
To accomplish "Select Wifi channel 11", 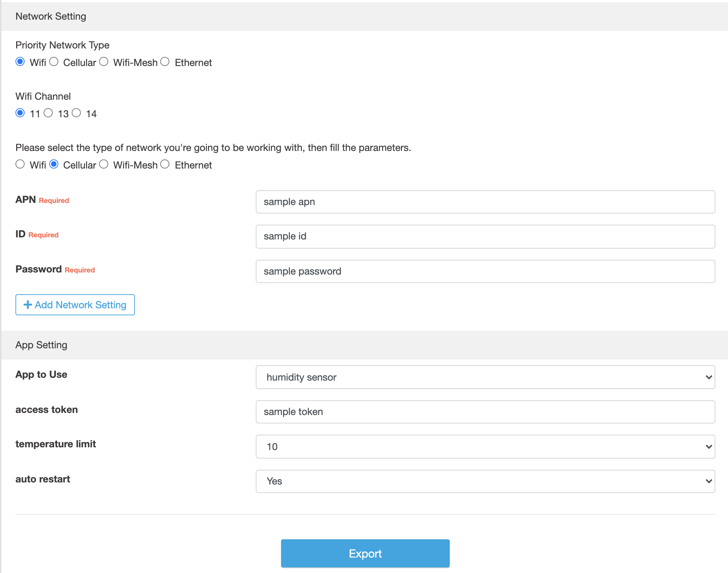I will coord(20,113).
